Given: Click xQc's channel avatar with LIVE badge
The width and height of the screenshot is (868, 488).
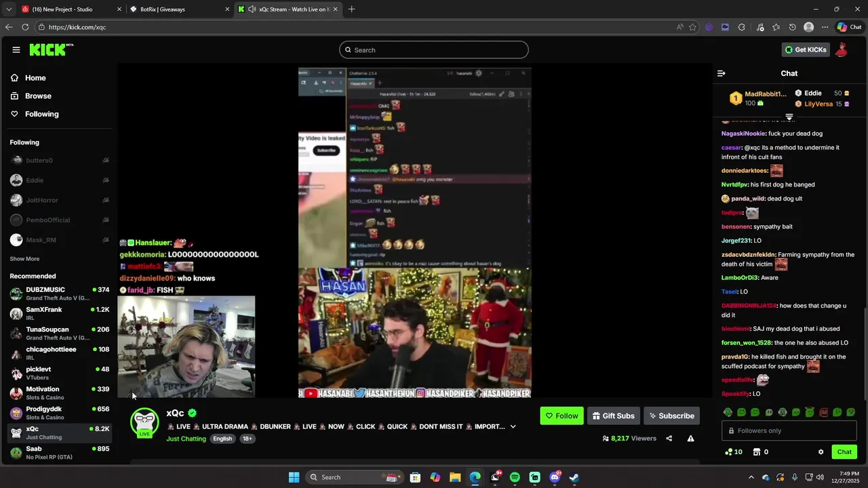Looking at the screenshot, I should 144,423.
